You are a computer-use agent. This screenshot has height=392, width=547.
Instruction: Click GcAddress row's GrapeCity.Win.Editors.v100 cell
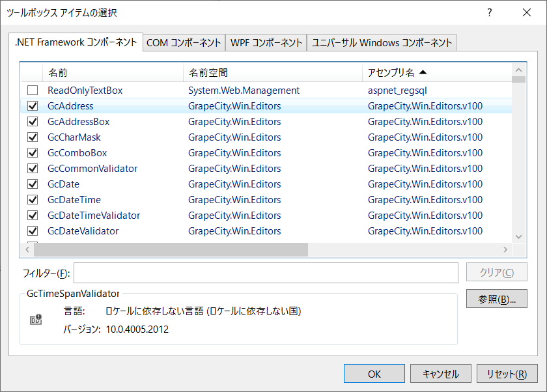[x=425, y=106]
